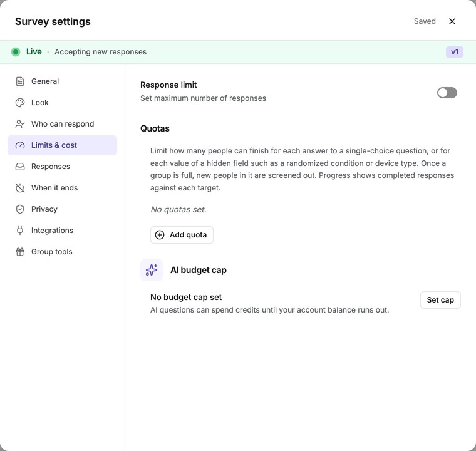Click the No quotas set text
Image resolution: width=476 pixels, height=451 pixels.
pyautogui.click(x=178, y=209)
